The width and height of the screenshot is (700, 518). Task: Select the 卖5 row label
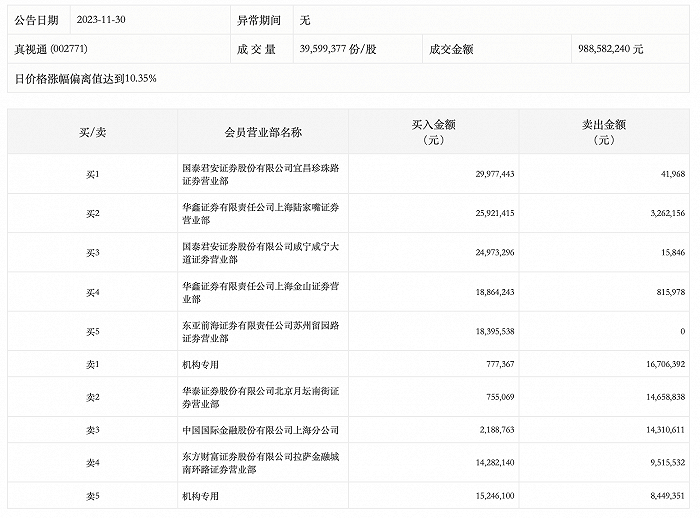(x=92, y=496)
